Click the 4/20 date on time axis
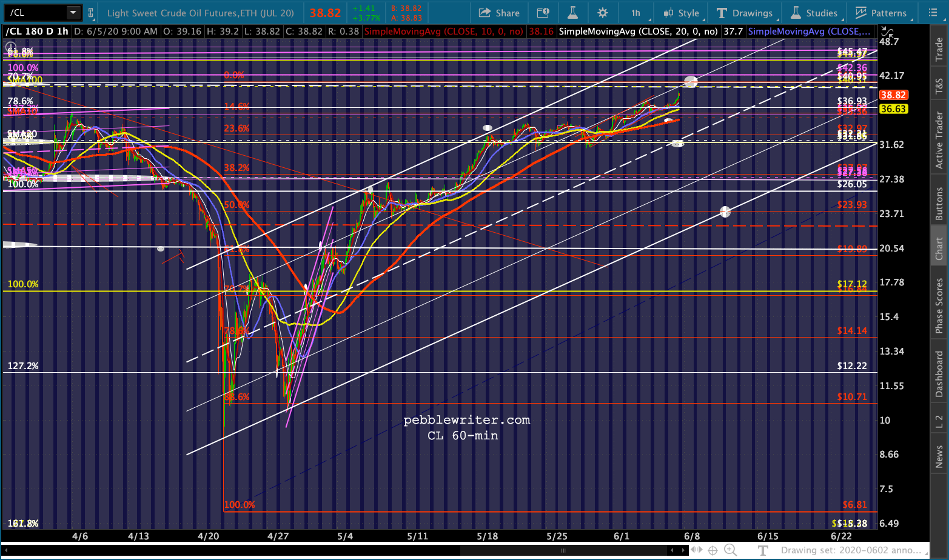The width and height of the screenshot is (949, 560). coord(209,536)
